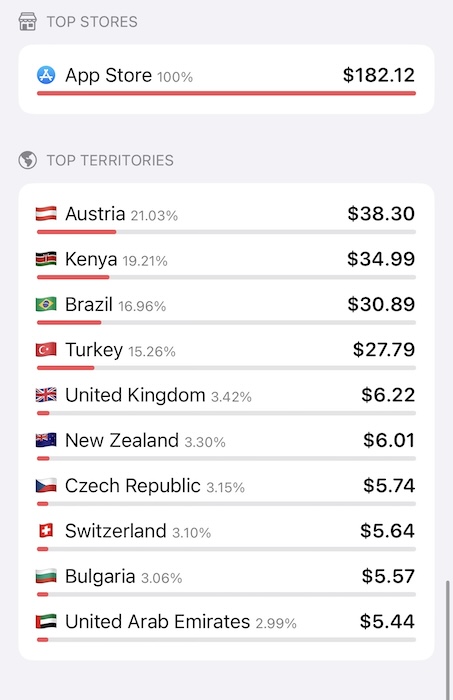The height and width of the screenshot is (700, 453).
Task: Tap the United Arab Emirates flag
Action: [46, 621]
